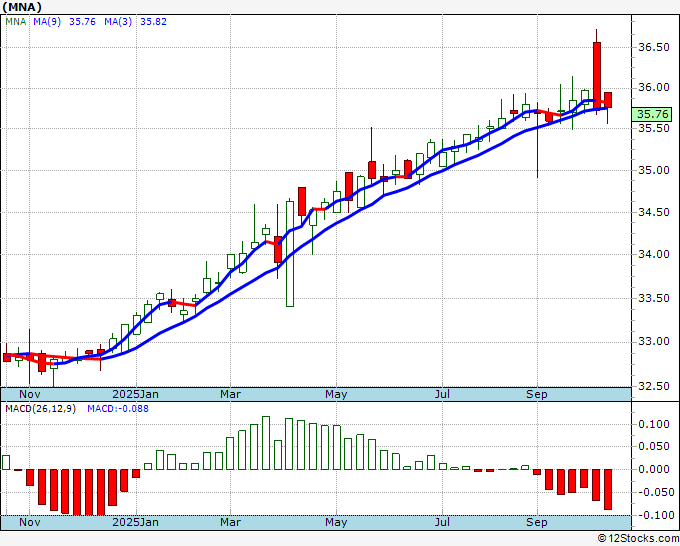
Task: Click the 36.00 price axis label
Action: (x=654, y=88)
